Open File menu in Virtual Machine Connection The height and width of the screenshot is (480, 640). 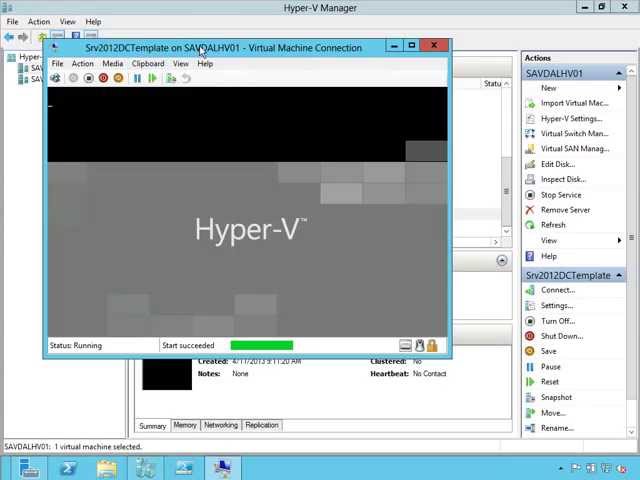coord(57,64)
